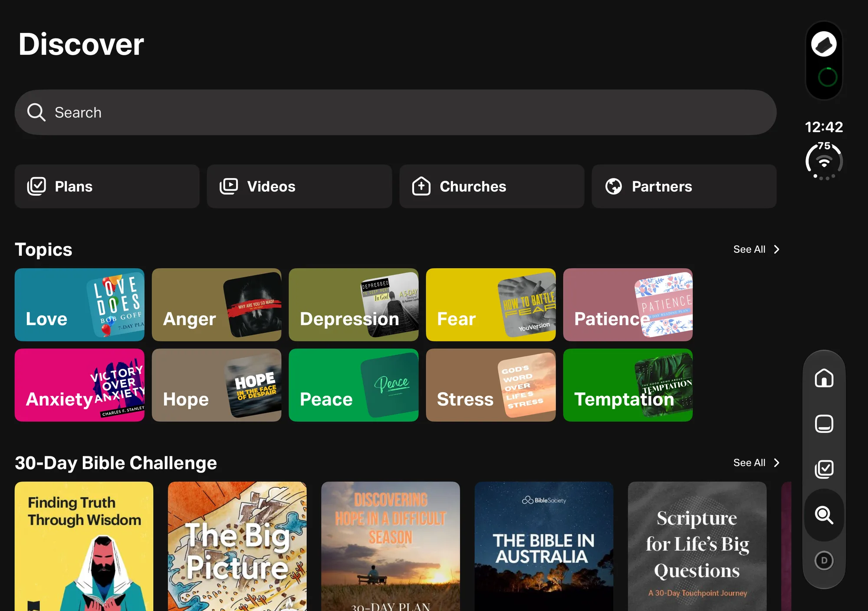Open the Hope topic tile
Viewport: 868px width, 611px height.
(x=217, y=385)
